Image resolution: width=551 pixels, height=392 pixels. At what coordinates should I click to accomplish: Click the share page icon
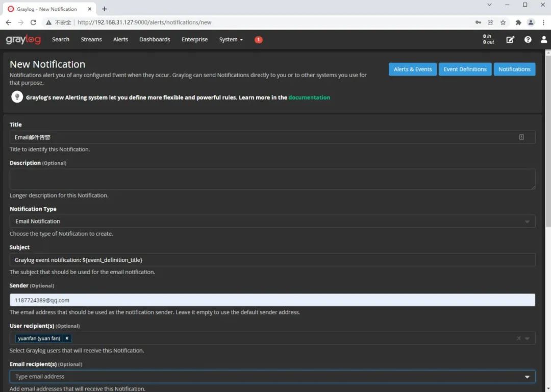[x=490, y=22]
